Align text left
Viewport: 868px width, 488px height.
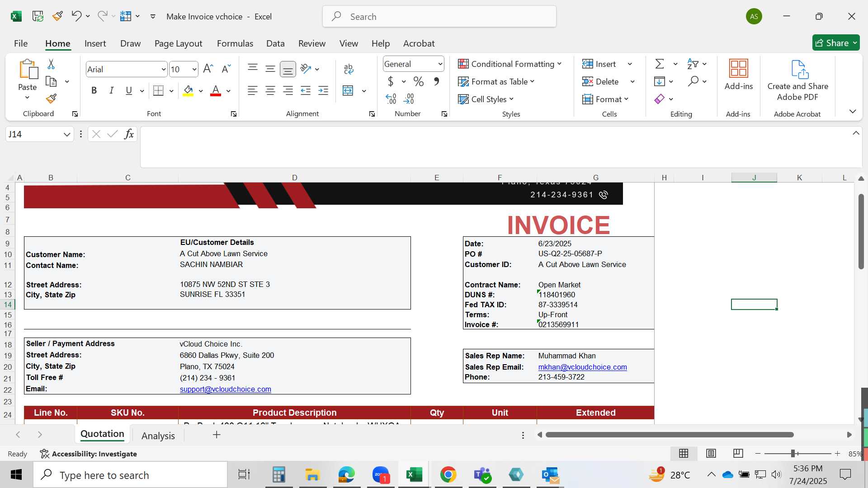point(253,91)
